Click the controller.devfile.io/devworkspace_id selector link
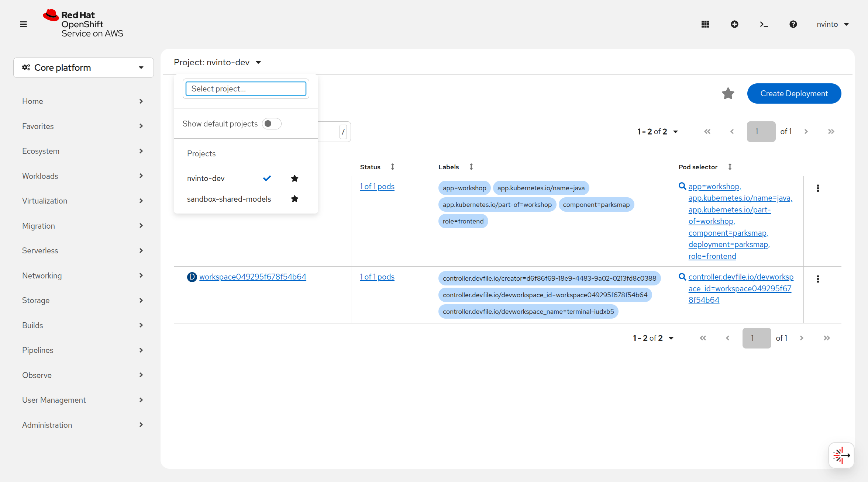This screenshot has width=868, height=482. 741,288
